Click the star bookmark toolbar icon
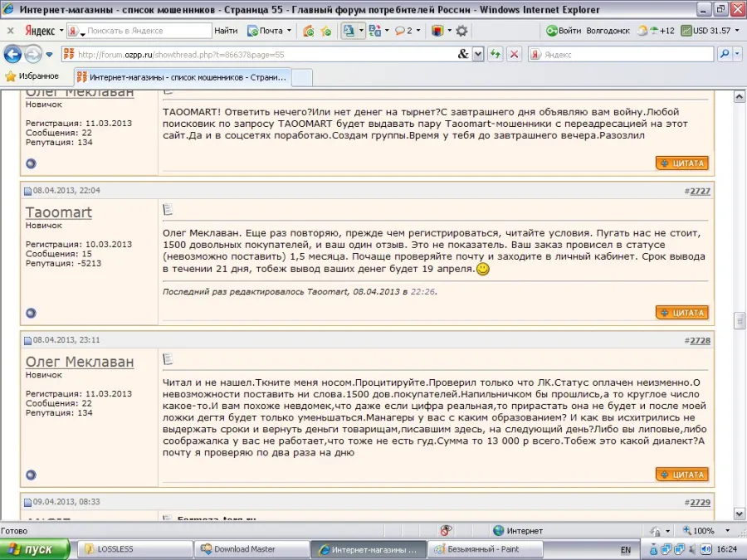Screen dimensions: 747x560 pos(326,31)
